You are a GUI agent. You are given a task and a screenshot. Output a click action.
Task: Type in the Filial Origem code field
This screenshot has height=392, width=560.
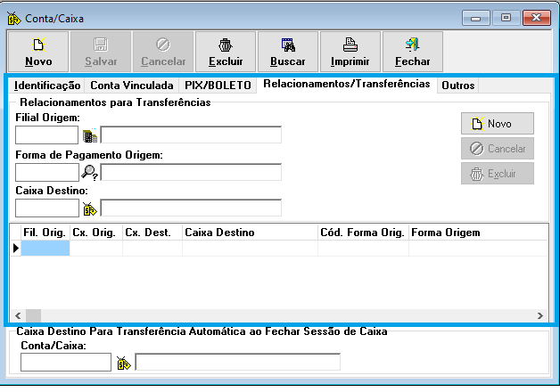pos(47,135)
